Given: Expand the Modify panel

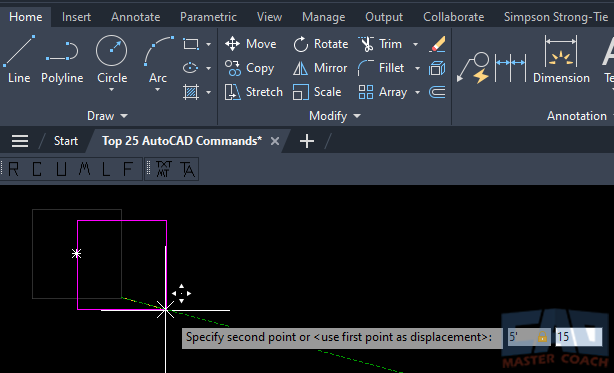Looking at the screenshot, I should tap(334, 116).
